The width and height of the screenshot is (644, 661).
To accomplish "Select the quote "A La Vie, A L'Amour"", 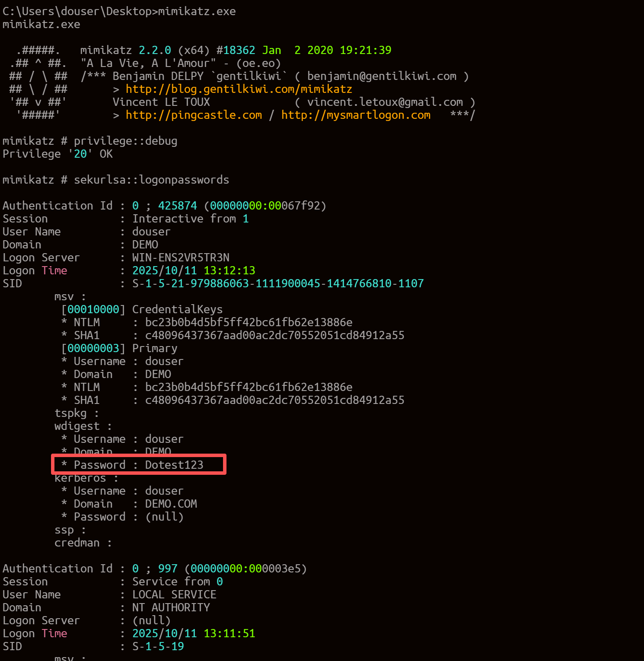I will [x=148, y=64].
